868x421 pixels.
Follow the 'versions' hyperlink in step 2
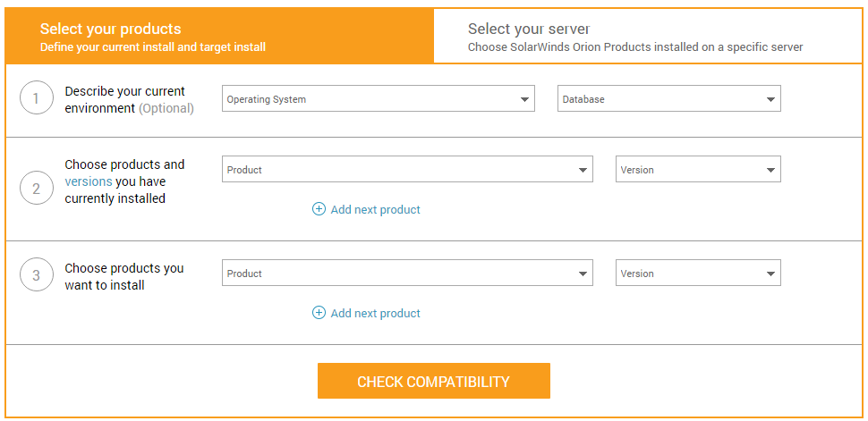89,181
